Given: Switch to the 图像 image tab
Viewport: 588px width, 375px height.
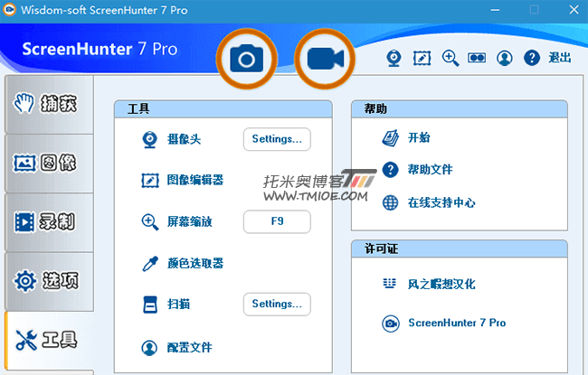Looking at the screenshot, I should [x=49, y=164].
